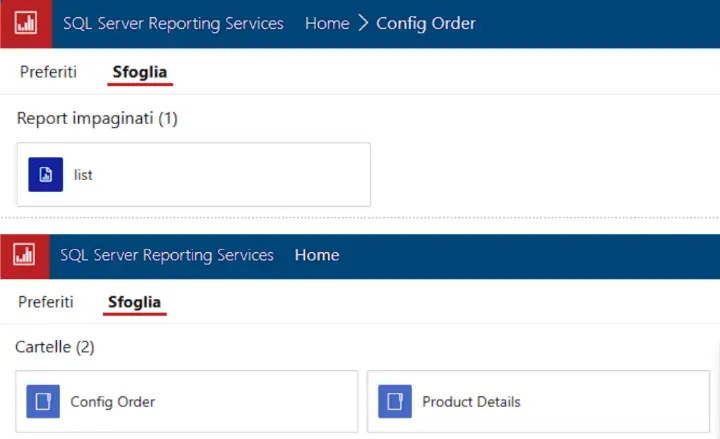Select the Sfoglia tab under the Config Order header
Screen dimensions: 720x439
click(x=140, y=73)
